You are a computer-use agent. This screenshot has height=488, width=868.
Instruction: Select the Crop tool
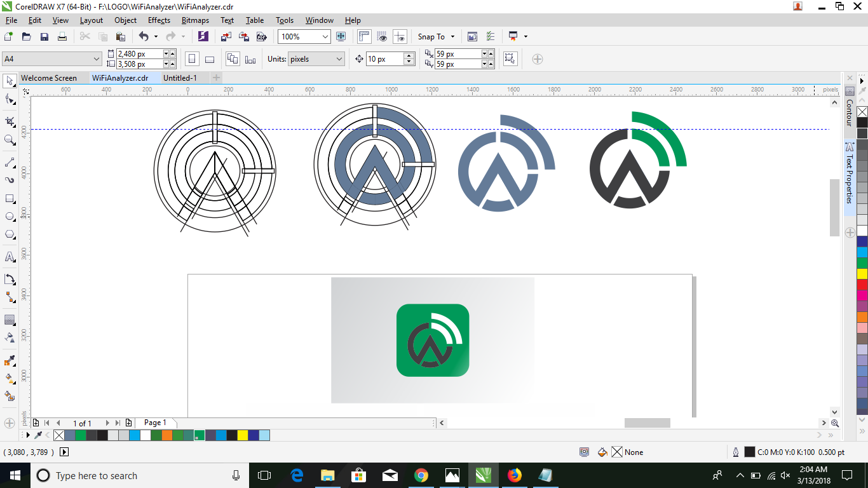point(10,121)
